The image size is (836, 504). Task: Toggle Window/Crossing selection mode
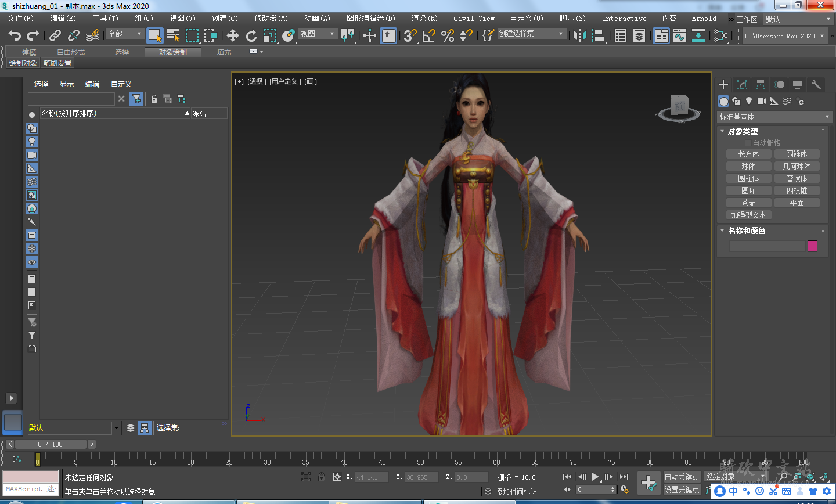coord(211,36)
